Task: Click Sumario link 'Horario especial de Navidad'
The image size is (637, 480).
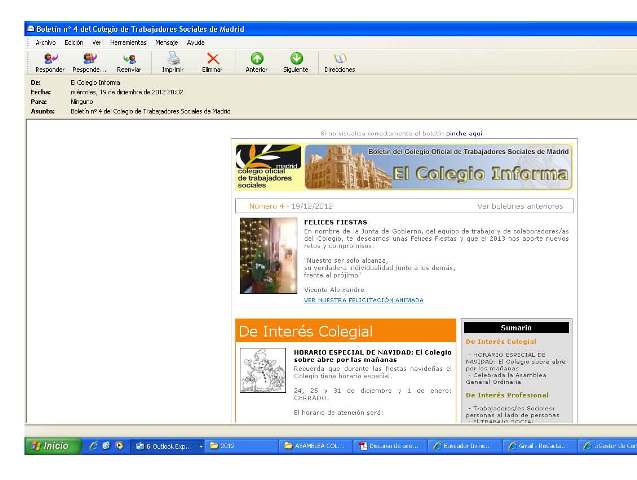Action: 516,361
